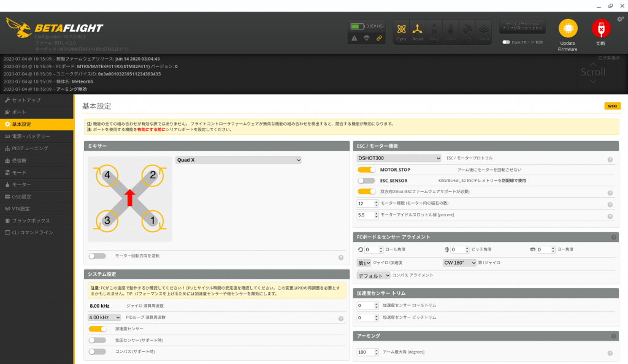
Task: Show help for FC board sensor alignment
Action: [613, 237]
